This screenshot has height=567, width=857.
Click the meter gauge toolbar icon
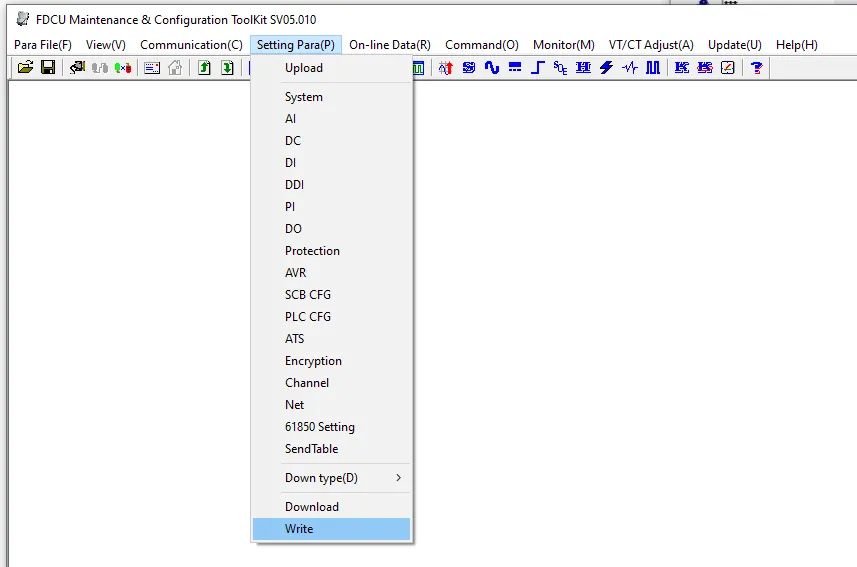pos(727,68)
